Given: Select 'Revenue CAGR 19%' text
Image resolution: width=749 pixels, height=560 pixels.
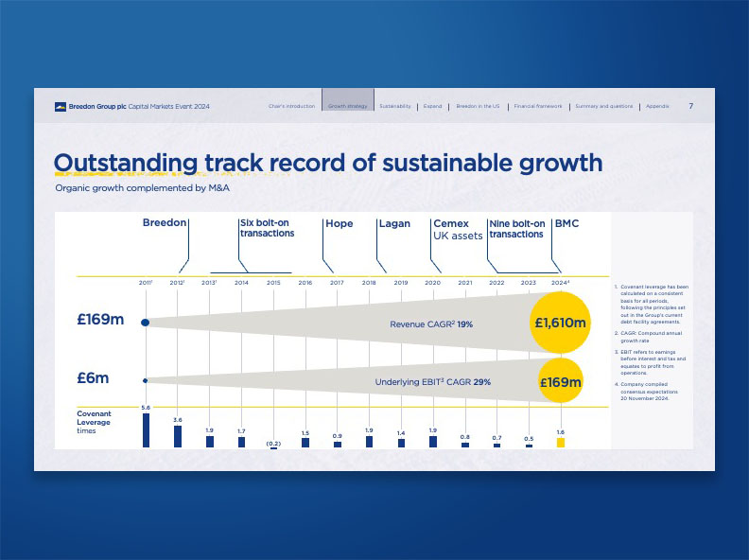Looking at the screenshot, I should coord(431,324).
